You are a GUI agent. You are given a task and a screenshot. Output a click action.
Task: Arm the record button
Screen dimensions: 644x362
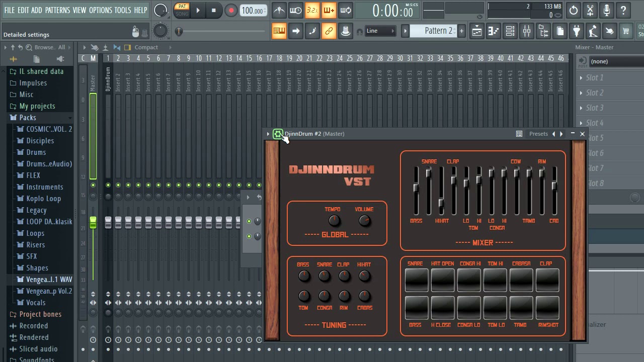point(231,10)
